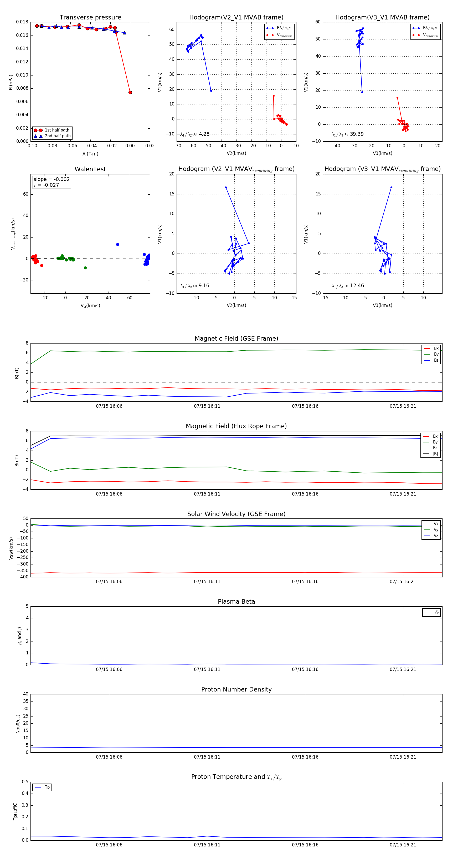473x868 pixels.
Task: Click the B/√μ0ρ legend entry in V2_V1 MVAB hodogram
Action: (279, 28)
